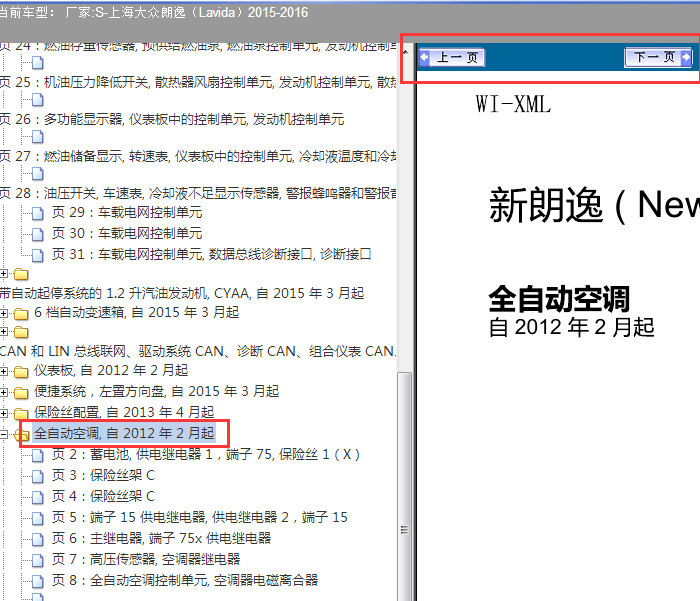Screen dimensions: 700x601
Task: Expand 仪表板, 自 2012 年 2 月起 folder
Action: 4,371
